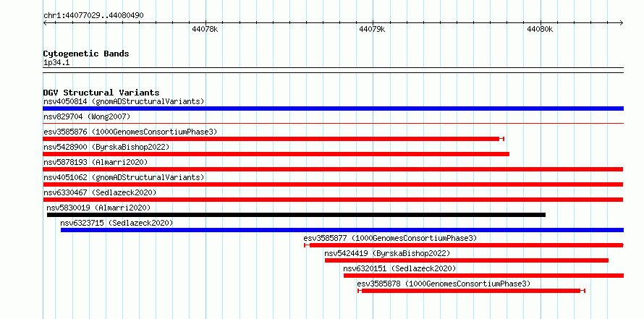Click the 44080k ruler tick label

(540, 29)
